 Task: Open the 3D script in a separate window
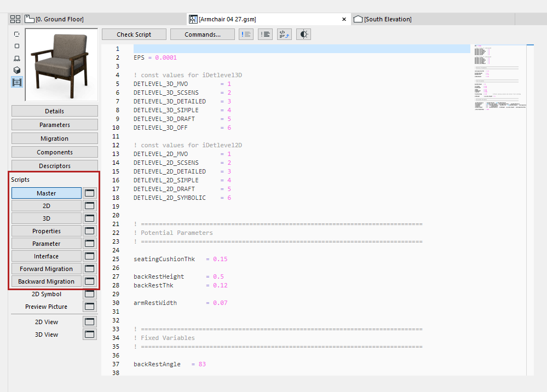coord(89,218)
